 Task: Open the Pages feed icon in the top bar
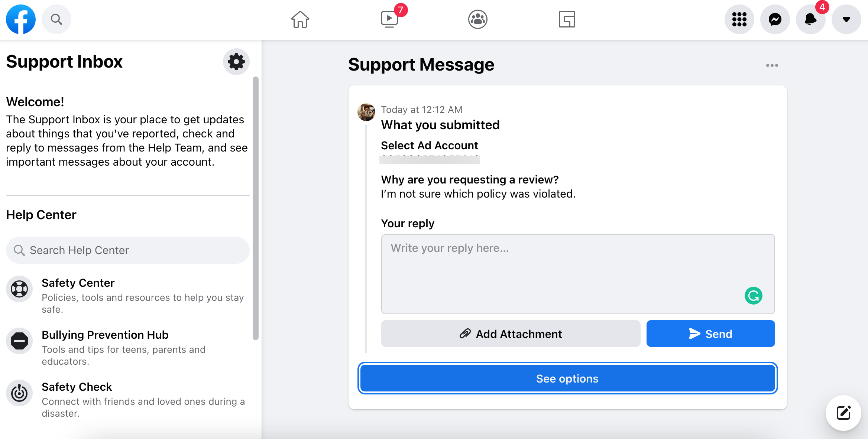pyautogui.click(x=567, y=19)
